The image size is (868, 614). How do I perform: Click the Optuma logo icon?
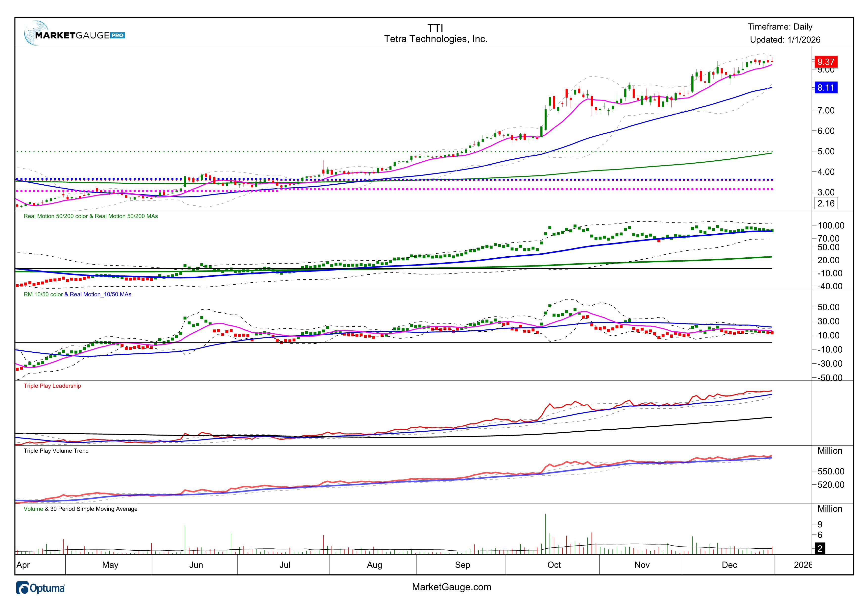(23, 588)
